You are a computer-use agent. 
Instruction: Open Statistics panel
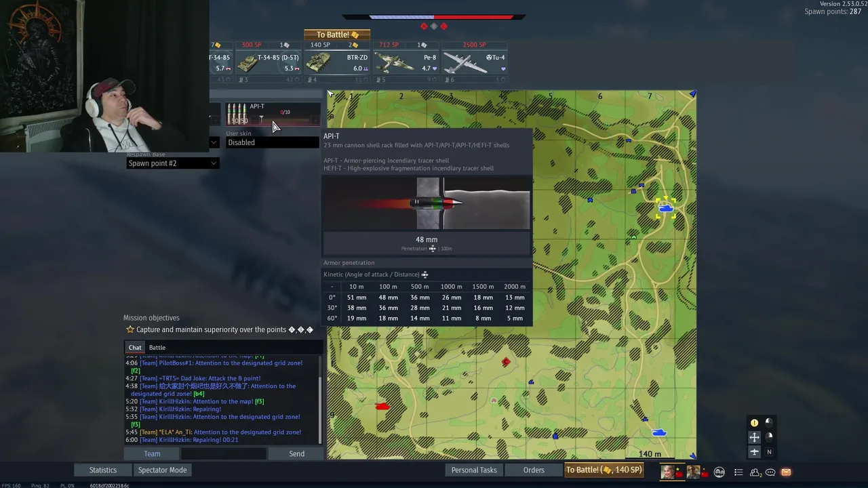(103, 470)
